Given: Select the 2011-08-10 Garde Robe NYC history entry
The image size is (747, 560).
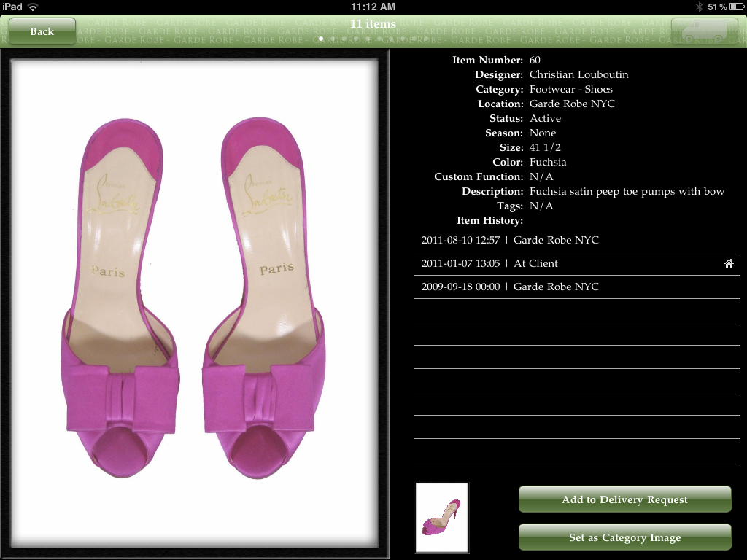Looking at the screenshot, I should coord(576,240).
